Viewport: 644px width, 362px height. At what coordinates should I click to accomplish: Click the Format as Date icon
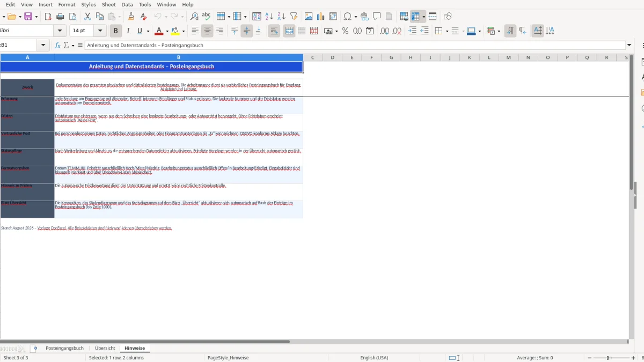pyautogui.click(x=370, y=31)
